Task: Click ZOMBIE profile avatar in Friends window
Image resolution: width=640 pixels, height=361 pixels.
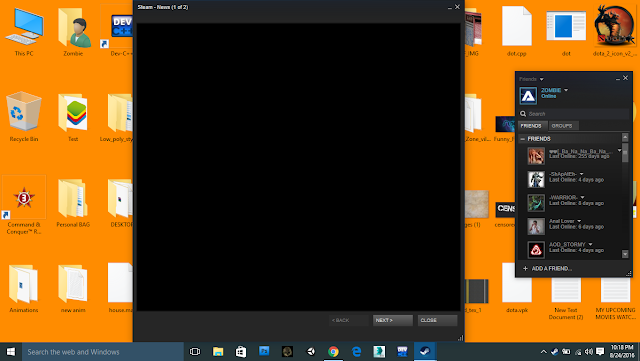Action: 528,96
